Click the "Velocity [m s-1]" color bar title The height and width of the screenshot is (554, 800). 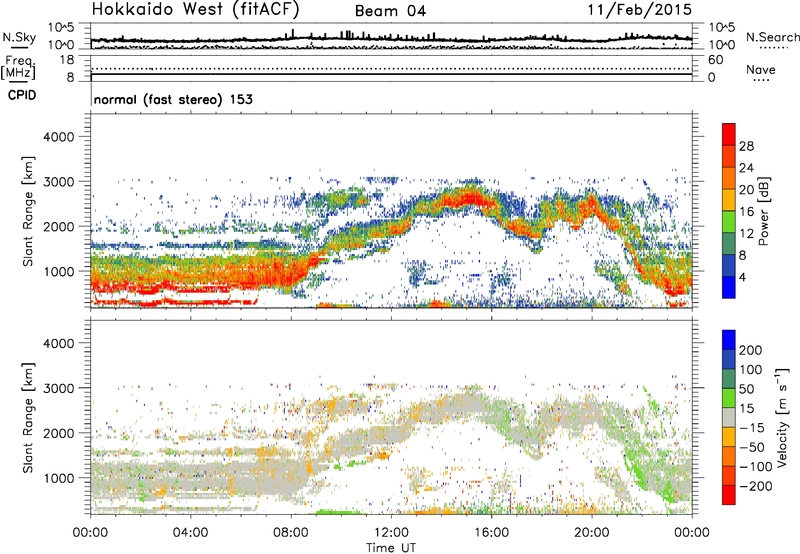pyautogui.click(x=781, y=417)
